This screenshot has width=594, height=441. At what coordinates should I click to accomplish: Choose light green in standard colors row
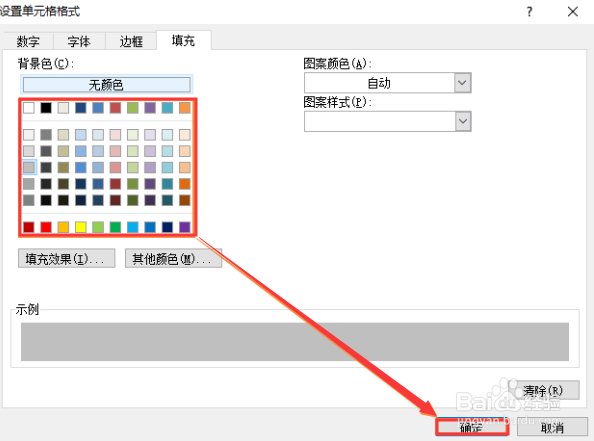98,227
